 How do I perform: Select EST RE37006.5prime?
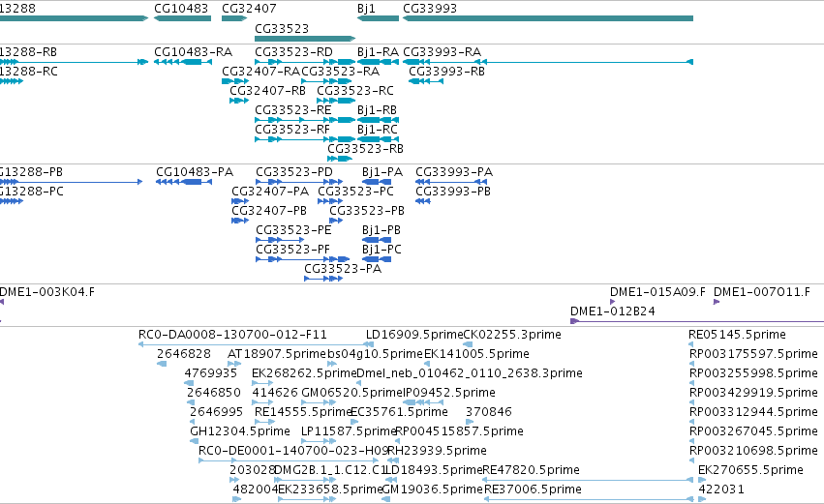589,500
